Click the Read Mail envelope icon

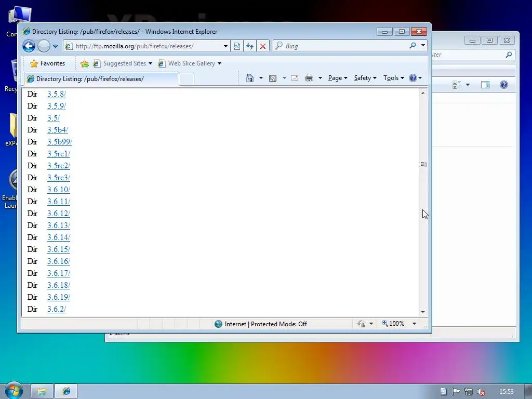[x=295, y=78]
